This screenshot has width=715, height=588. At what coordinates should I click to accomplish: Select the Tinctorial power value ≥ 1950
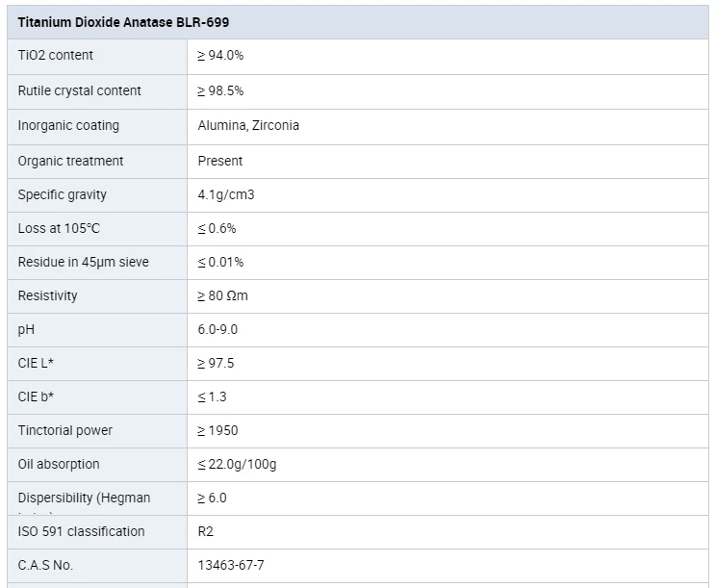[217, 430]
